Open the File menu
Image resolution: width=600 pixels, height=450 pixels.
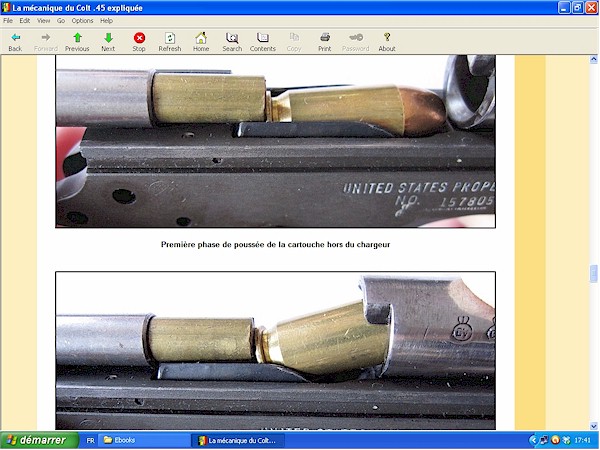pyautogui.click(x=8, y=21)
